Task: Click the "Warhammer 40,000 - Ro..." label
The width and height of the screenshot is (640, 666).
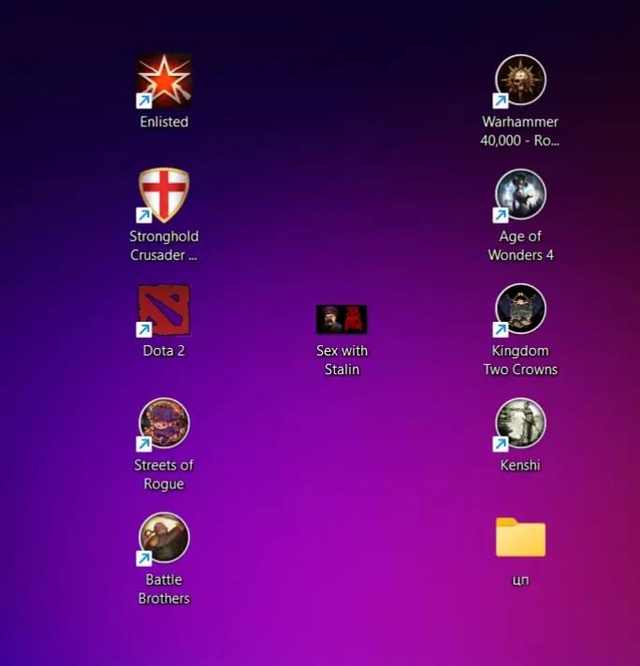Action: (x=520, y=131)
